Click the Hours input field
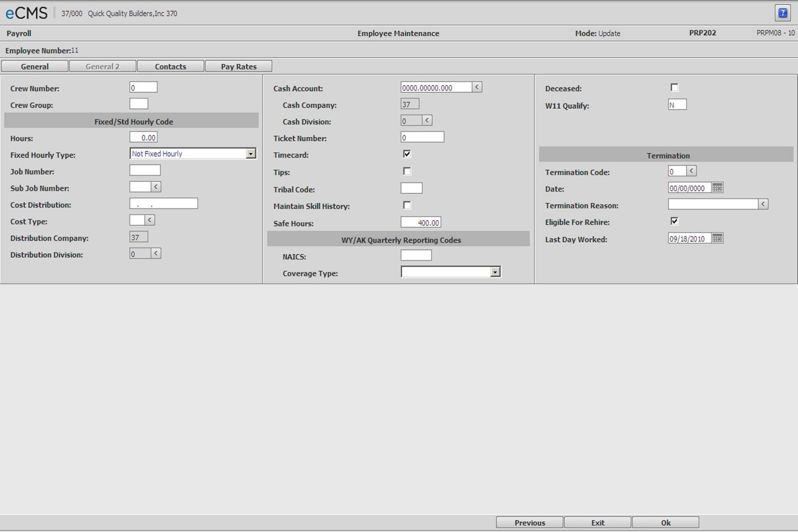This screenshot has height=532, width=798. pyautogui.click(x=143, y=137)
